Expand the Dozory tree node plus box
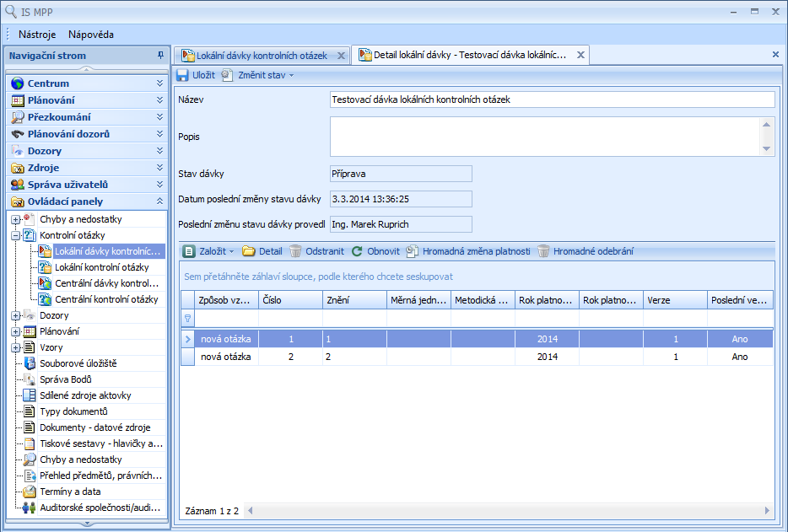The image size is (788, 532). coord(15,315)
